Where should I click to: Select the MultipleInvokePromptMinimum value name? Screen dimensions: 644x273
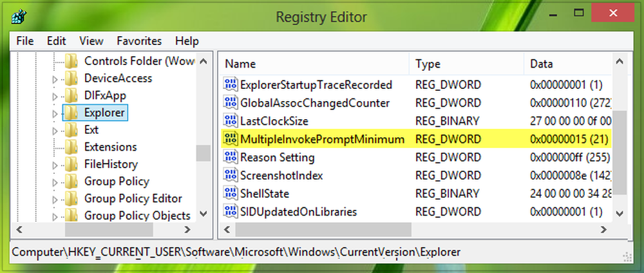click(323, 139)
